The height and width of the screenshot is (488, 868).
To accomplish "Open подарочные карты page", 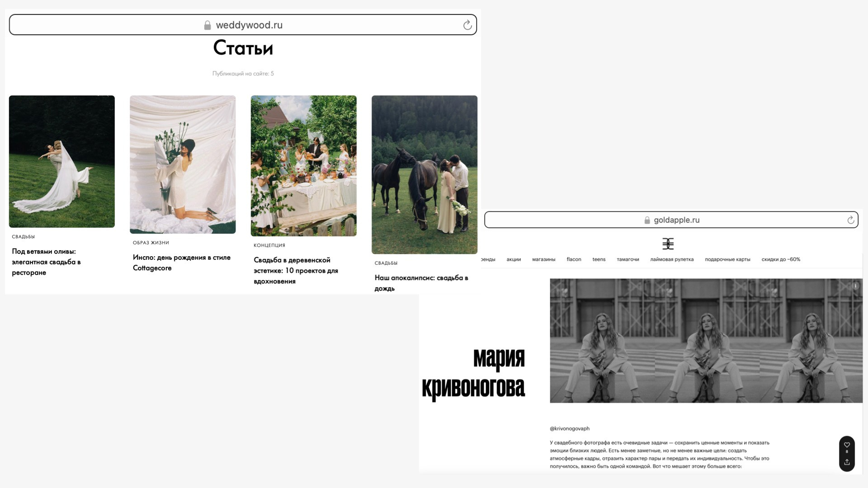I will click(x=727, y=259).
